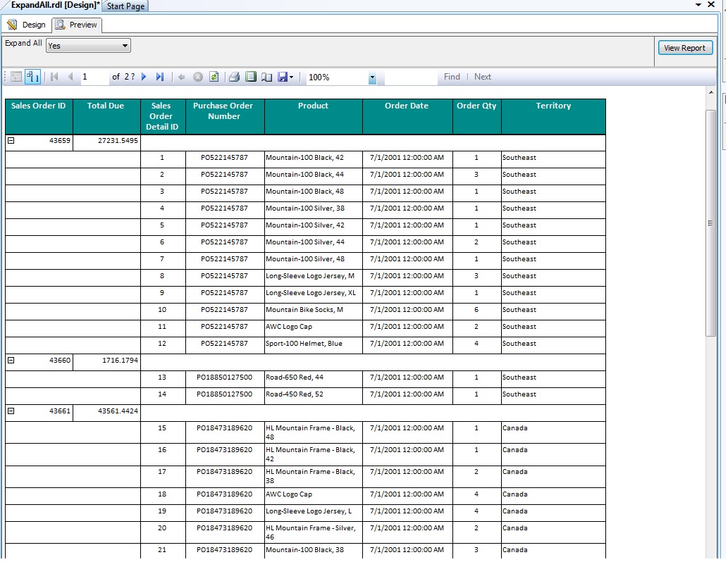This screenshot has width=728, height=562.
Task: Click the View Report button
Action: (x=684, y=47)
